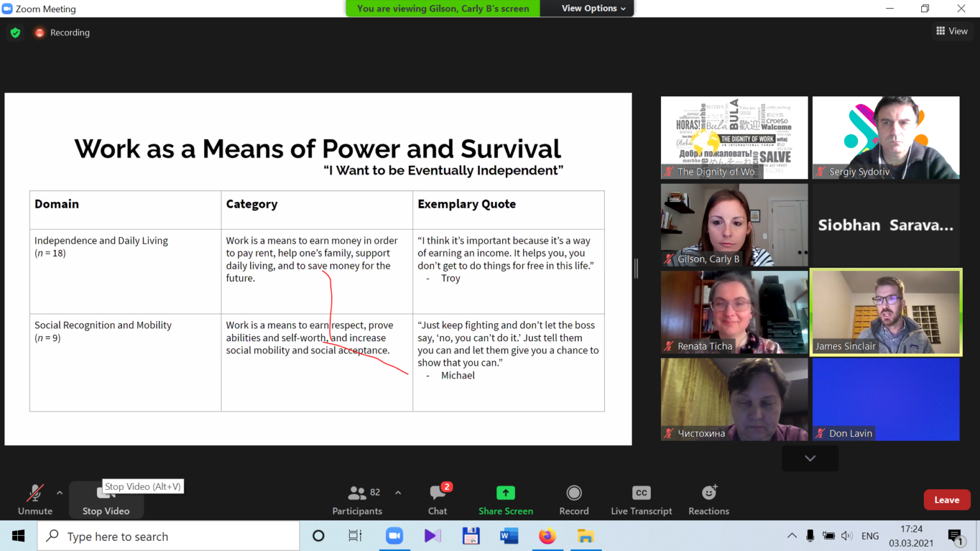Unmute the microphone
This screenshot has width=980, height=551.
click(35, 499)
